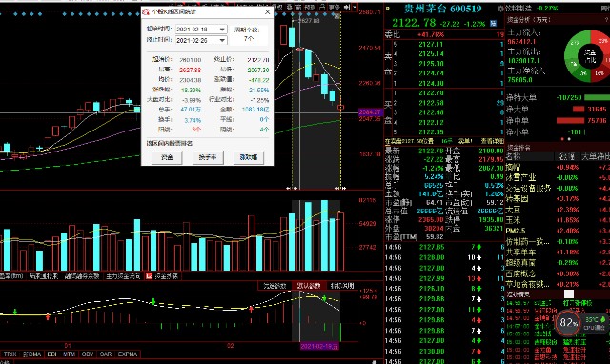
Task: Click the blue 融 badge next to price
Action: coord(493,23)
